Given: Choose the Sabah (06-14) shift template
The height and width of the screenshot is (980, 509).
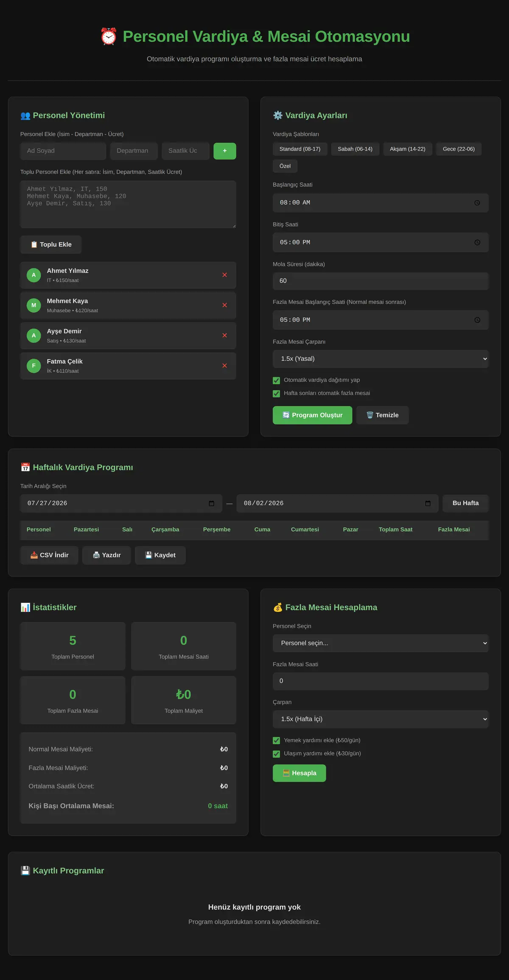Looking at the screenshot, I should (x=355, y=149).
